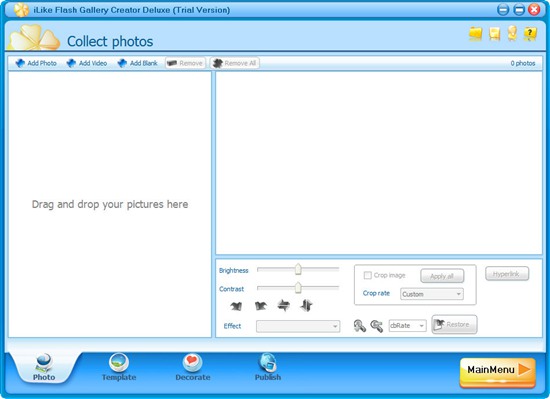
Task: Click the first magnifier zoom icon
Action: [360, 326]
